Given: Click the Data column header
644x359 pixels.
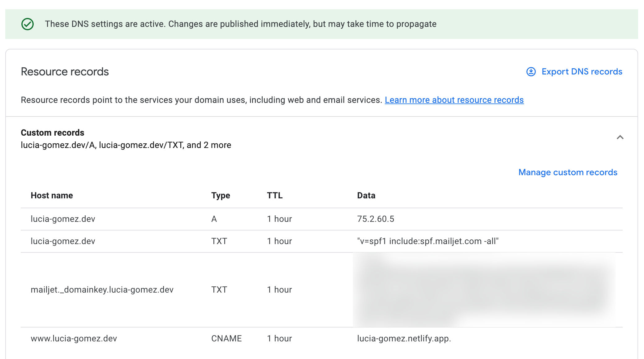Looking at the screenshot, I should click(366, 196).
